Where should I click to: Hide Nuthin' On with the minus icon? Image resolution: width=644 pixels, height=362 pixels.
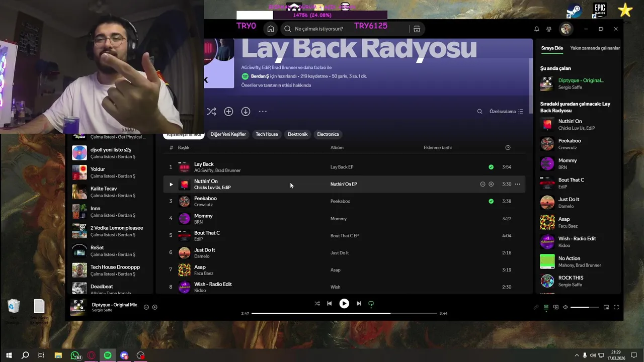tap(482, 184)
